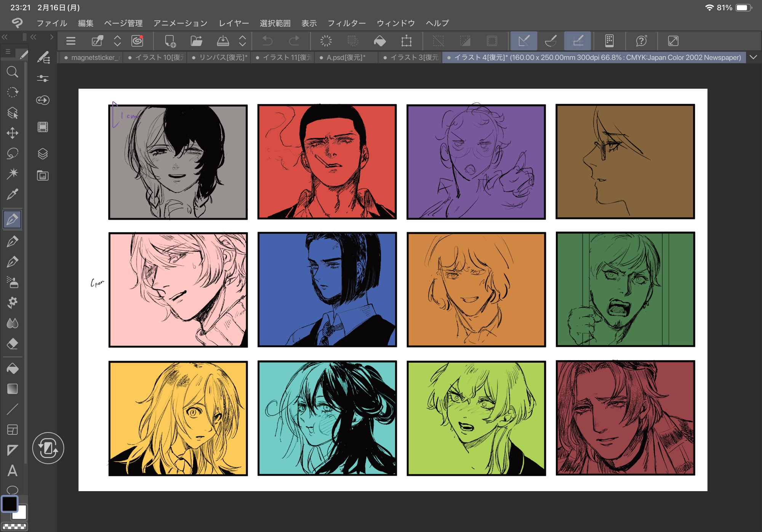Click the Undo arrow

click(267, 41)
